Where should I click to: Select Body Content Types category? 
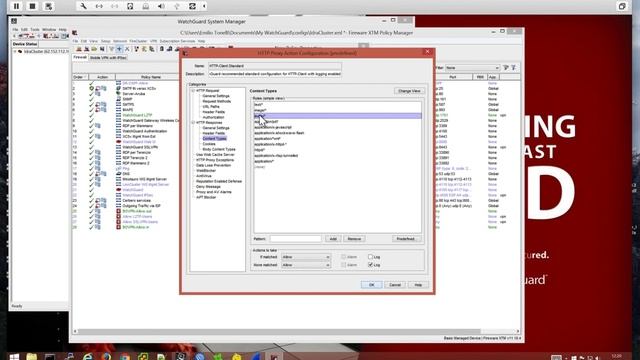point(219,149)
